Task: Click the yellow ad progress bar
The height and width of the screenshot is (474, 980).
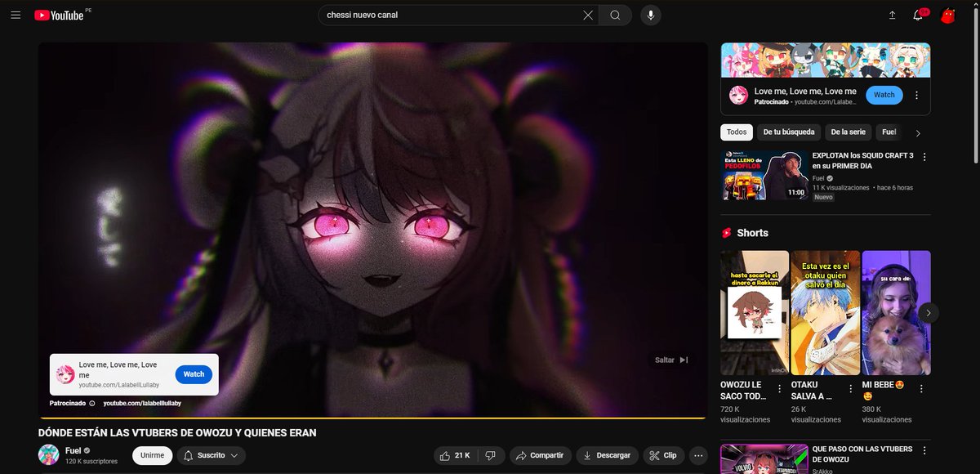Action: coord(372,418)
